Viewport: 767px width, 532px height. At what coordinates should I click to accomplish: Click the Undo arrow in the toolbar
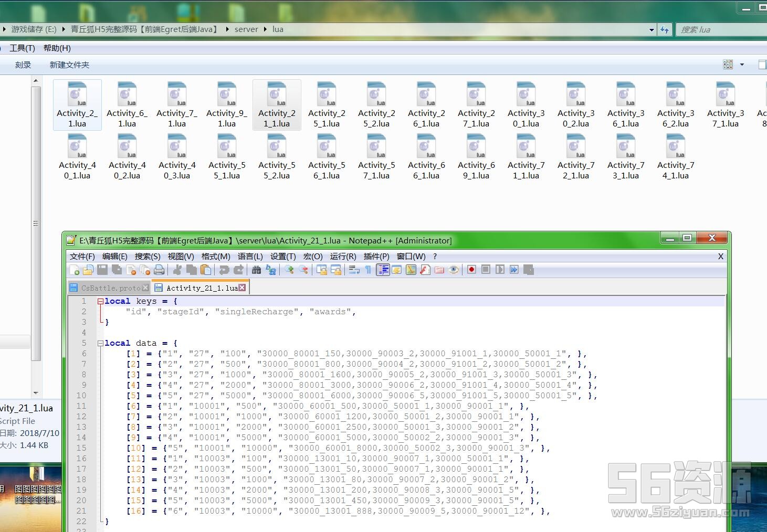pos(224,270)
